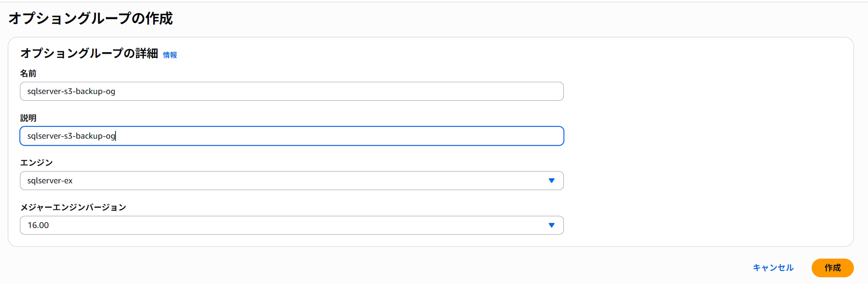Image resolution: width=868 pixels, height=284 pixels.
Task: Expand the メジャーエンジンバージョン dropdown arrow
Action: [551, 225]
